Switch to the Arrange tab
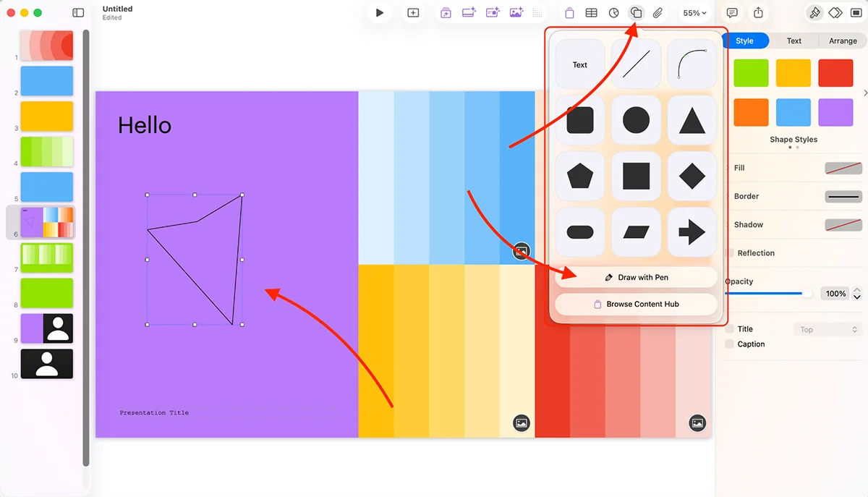The width and height of the screenshot is (868, 497). tap(843, 41)
